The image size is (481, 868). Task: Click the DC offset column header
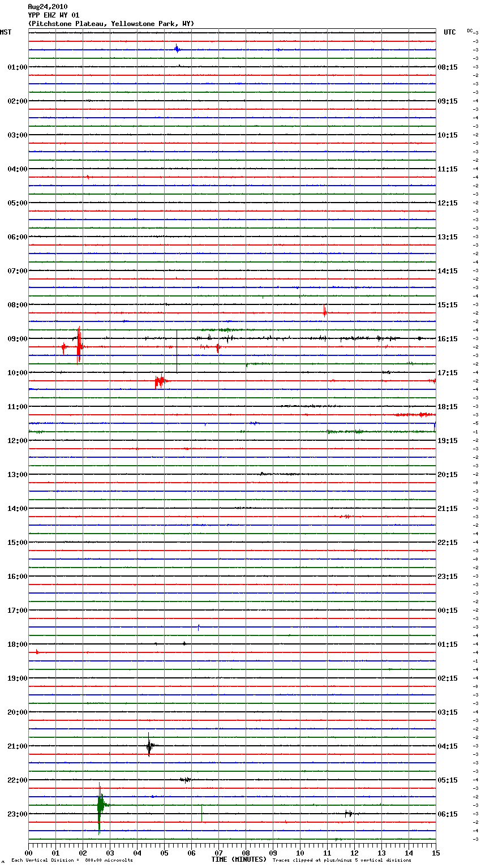[470, 31]
